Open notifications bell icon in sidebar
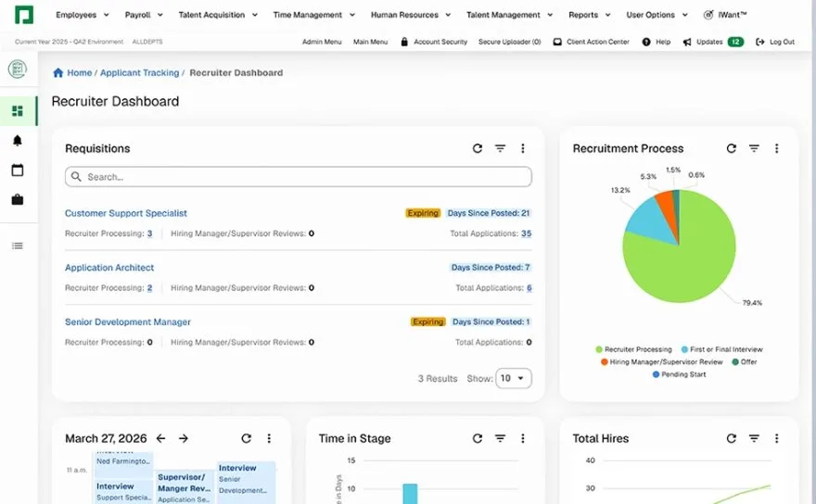Viewport: 816px width, 504px height. 18,141
